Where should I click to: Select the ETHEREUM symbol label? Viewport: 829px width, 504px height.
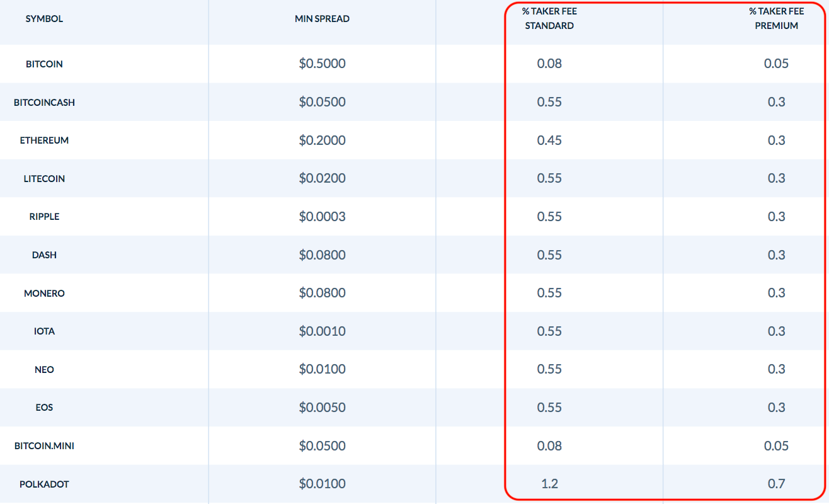(x=44, y=140)
